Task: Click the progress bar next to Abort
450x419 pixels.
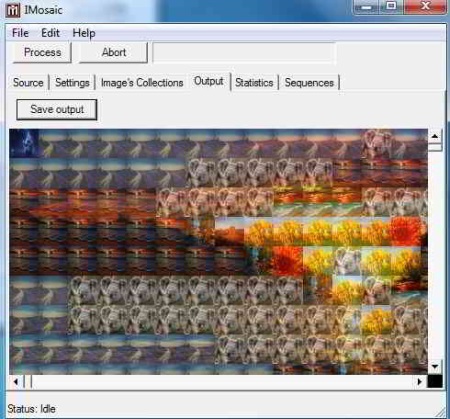Action: (x=244, y=53)
